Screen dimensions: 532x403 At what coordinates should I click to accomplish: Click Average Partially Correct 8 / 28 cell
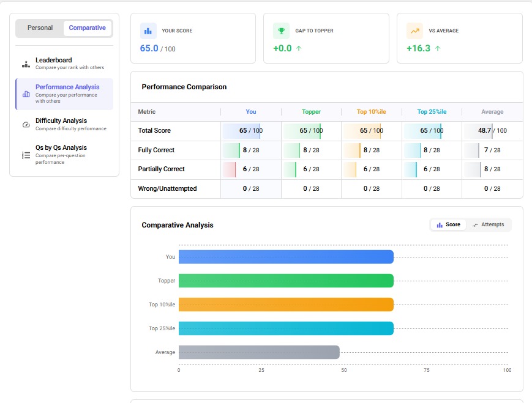click(492, 169)
